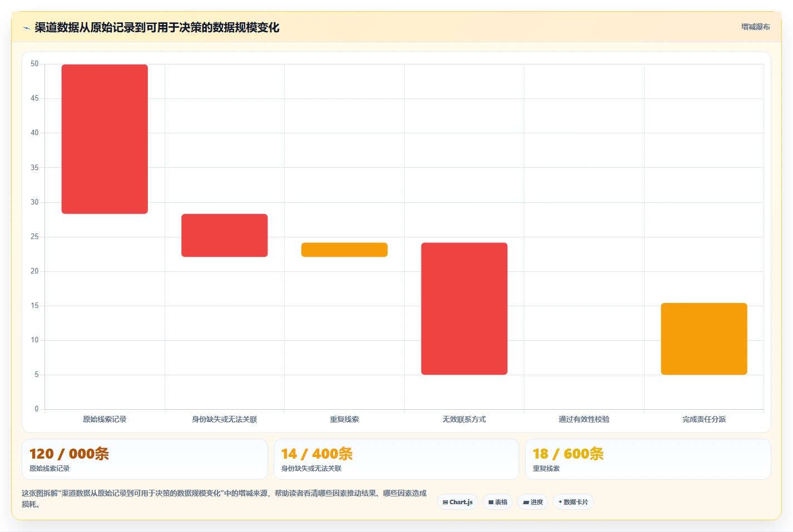793x532 pixels.
Task: Click the orange 重复线索 bar
Action: pos(344,250)
